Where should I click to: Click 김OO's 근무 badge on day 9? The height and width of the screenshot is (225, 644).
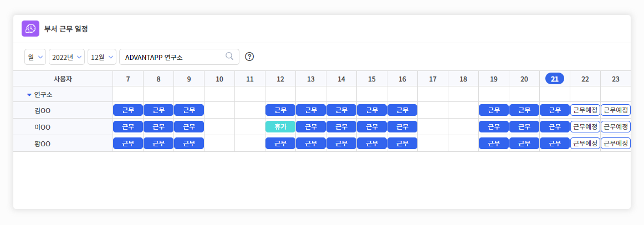(x=189, y=110)
